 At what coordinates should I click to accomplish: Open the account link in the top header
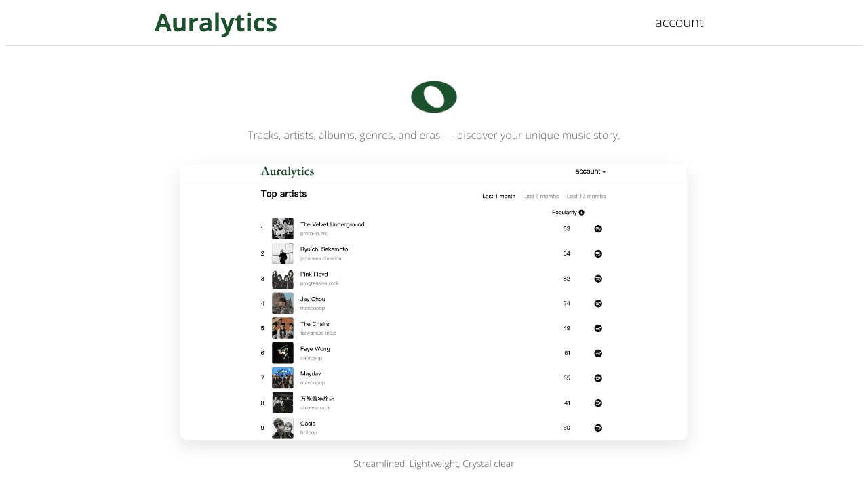[x=679, y=22]
